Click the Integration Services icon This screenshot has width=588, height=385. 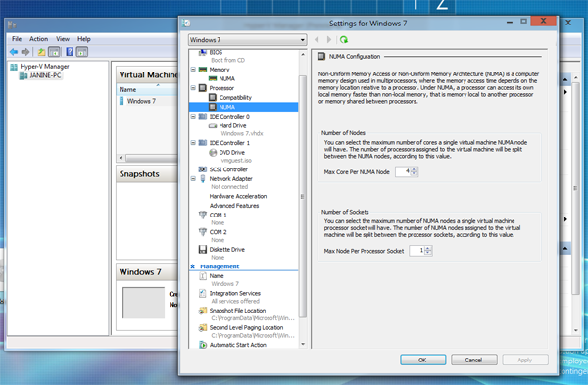click(x=203, y=293)
